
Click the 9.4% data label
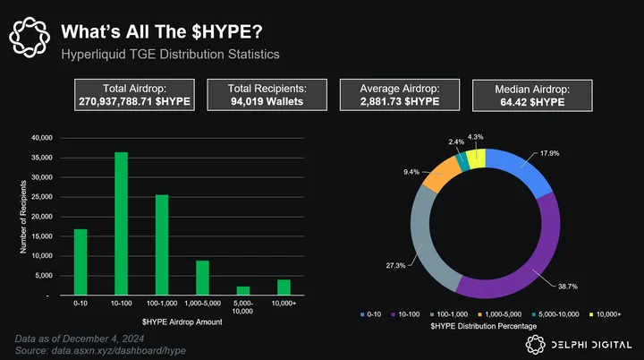point(411,172)
